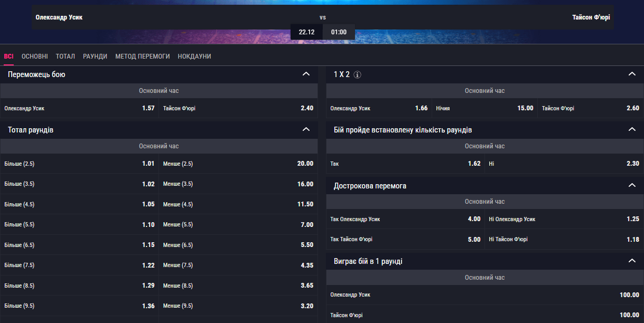Pick Менше (9.5) rounds at 3.20
Viewport: 644px width, 323px height.
pyautogui.click(x=238, y=306)
